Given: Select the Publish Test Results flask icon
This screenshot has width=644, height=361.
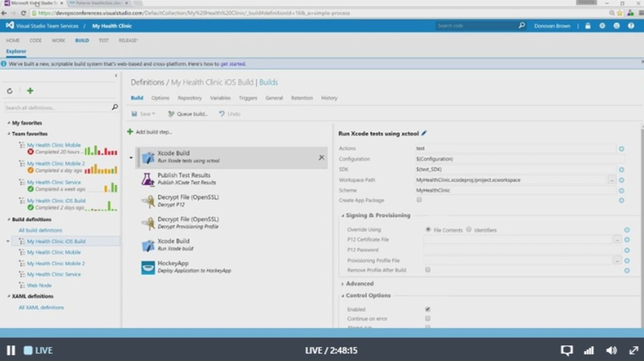Looking at the screenshot, I should tap(147, 179).
